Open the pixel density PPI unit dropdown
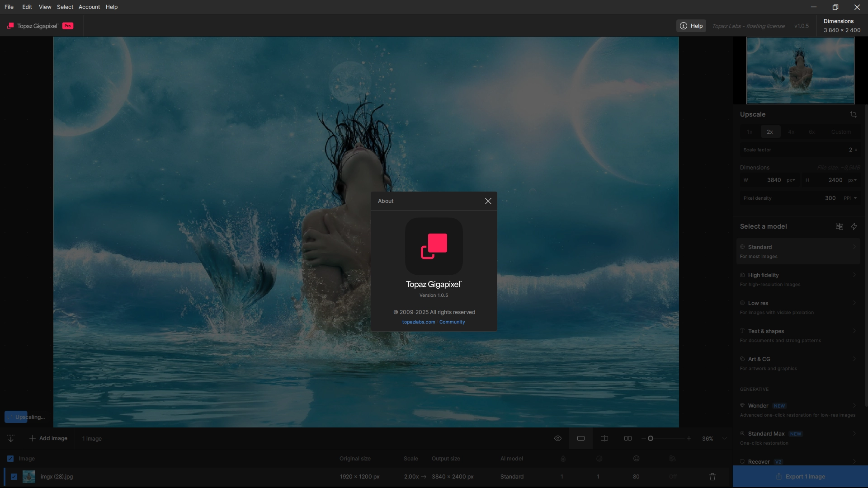This screenshot has height=488, width=868. [x=850, y=198]
